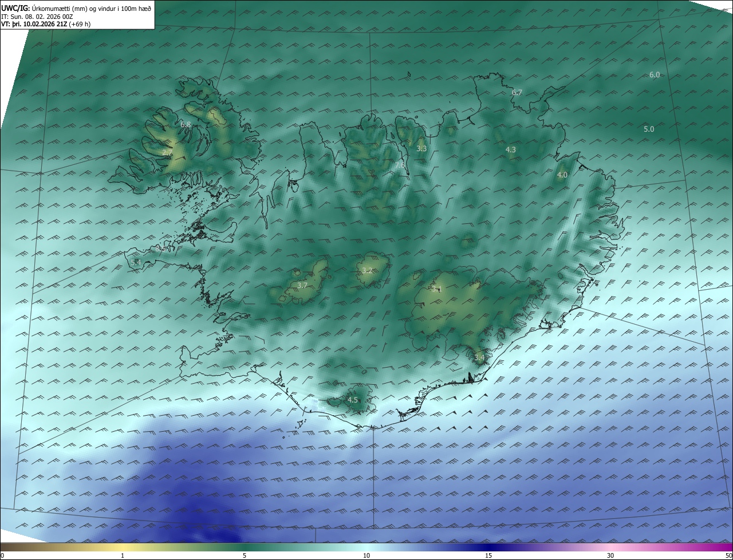Viewport: 733px width, 560px height.
Task: Select the 3.2 value on the glacier
Action: click(367, 271)
